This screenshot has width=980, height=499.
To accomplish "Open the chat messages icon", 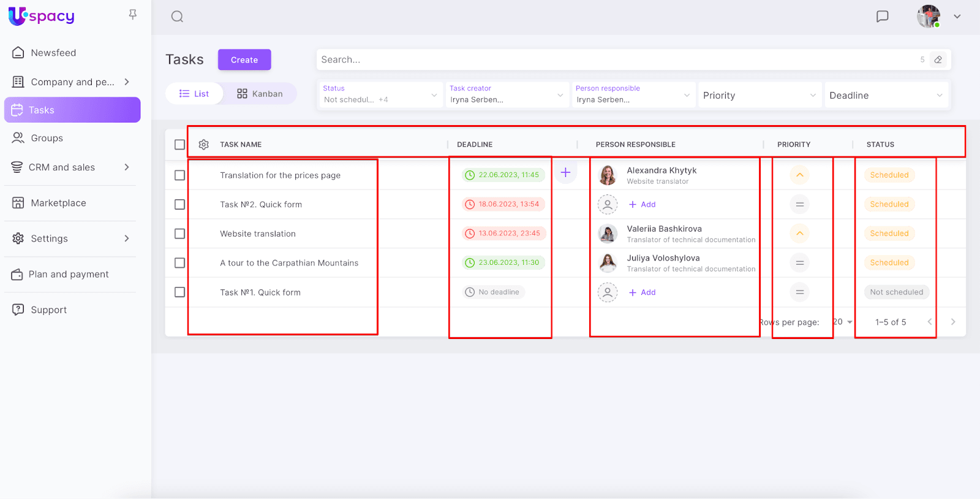I will pyautogui.click(x=882, y=17).
